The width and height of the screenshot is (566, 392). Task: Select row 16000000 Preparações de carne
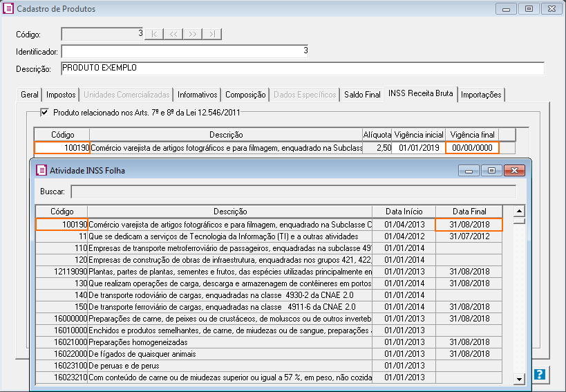(x=269, y=318)
